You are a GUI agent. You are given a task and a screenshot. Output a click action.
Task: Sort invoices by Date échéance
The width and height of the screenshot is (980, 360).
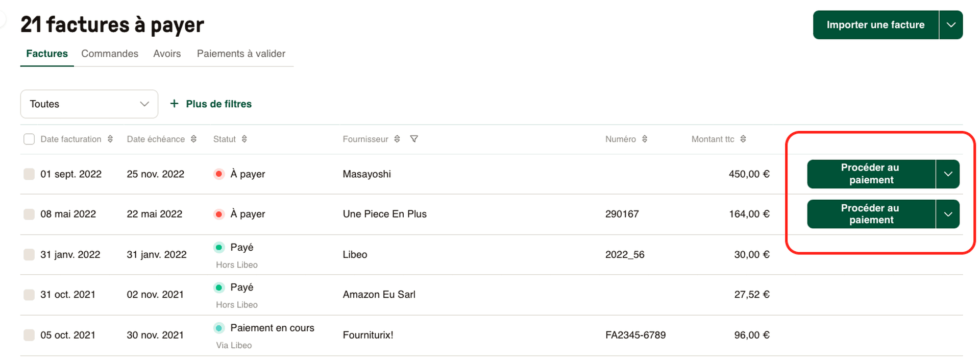tap(193, 139)
